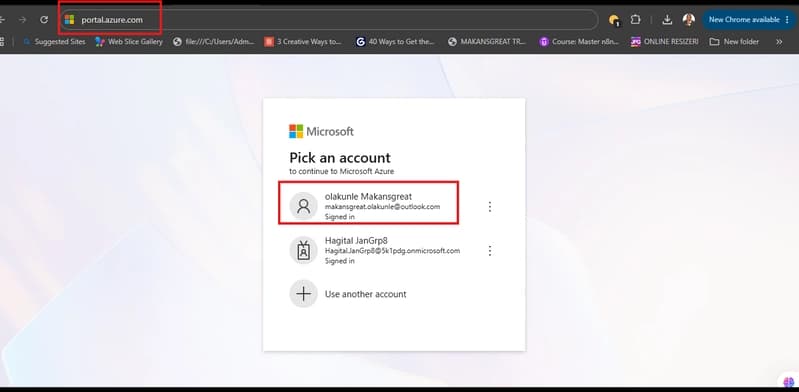799x392 pixels.
Task: Click the three-dot icon inside New Chrome available
Action: 787,20
